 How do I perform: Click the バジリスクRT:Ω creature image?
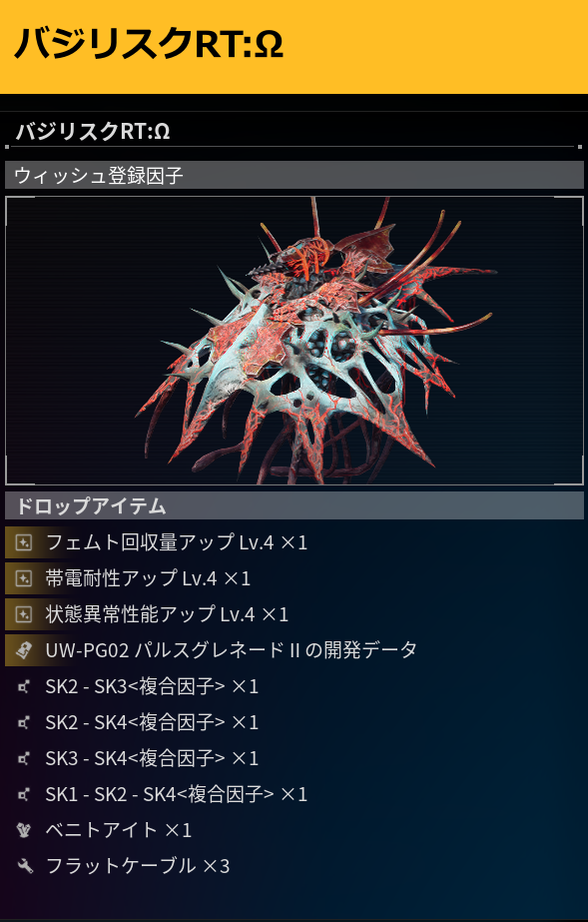click(294, 341)
